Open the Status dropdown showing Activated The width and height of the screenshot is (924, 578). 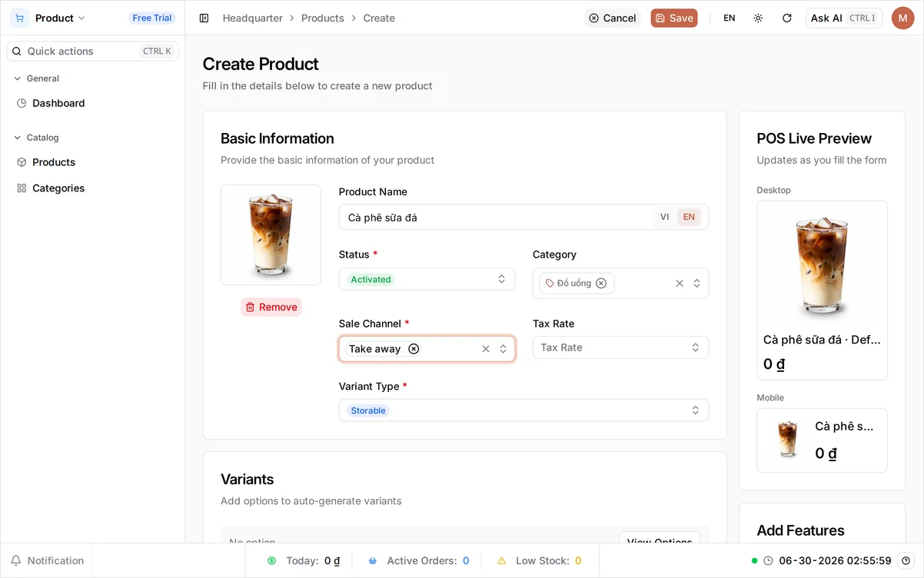(x=427, y=279)
